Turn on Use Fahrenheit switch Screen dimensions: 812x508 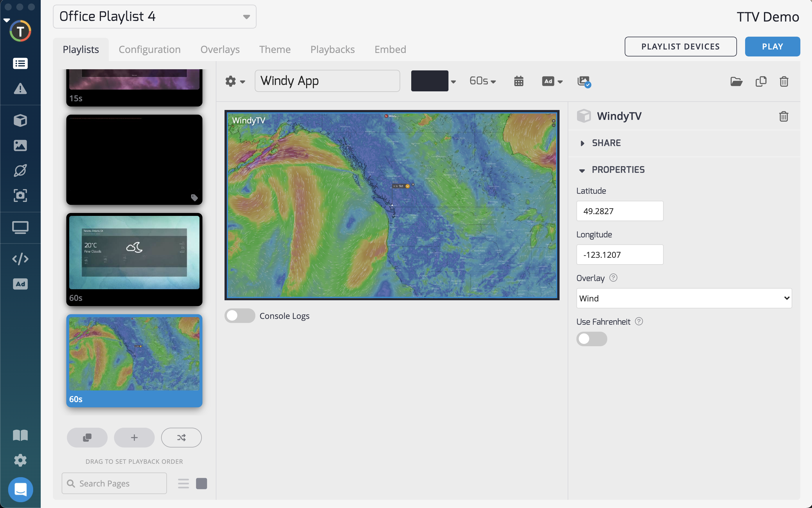(x=591, y=339)
